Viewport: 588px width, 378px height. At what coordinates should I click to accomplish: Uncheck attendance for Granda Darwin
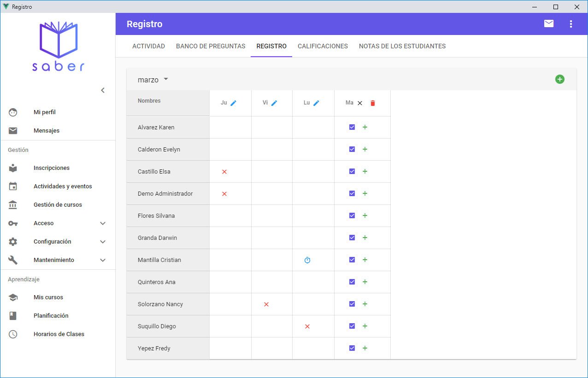coord(352,238)
